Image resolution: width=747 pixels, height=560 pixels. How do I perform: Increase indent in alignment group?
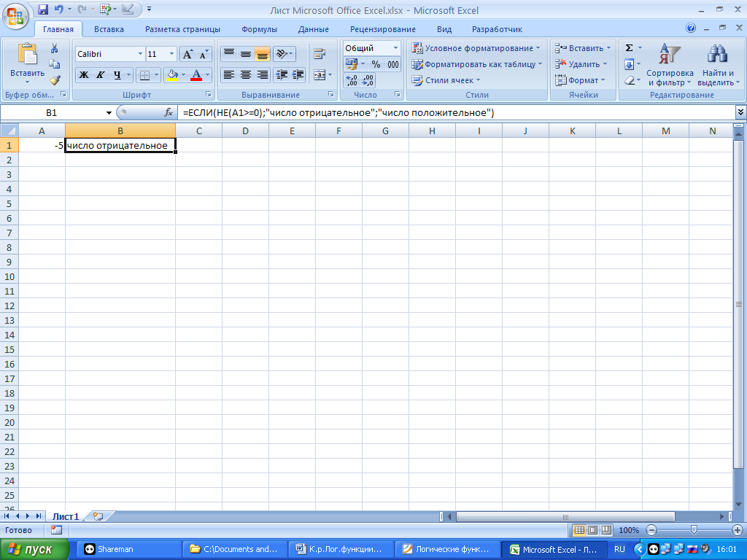(x=298, y=75)
